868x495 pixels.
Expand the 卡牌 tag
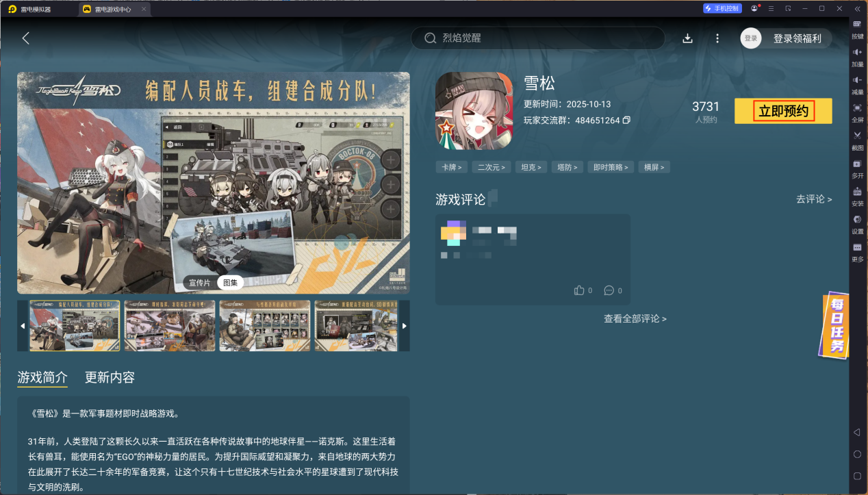coord(451,166)
